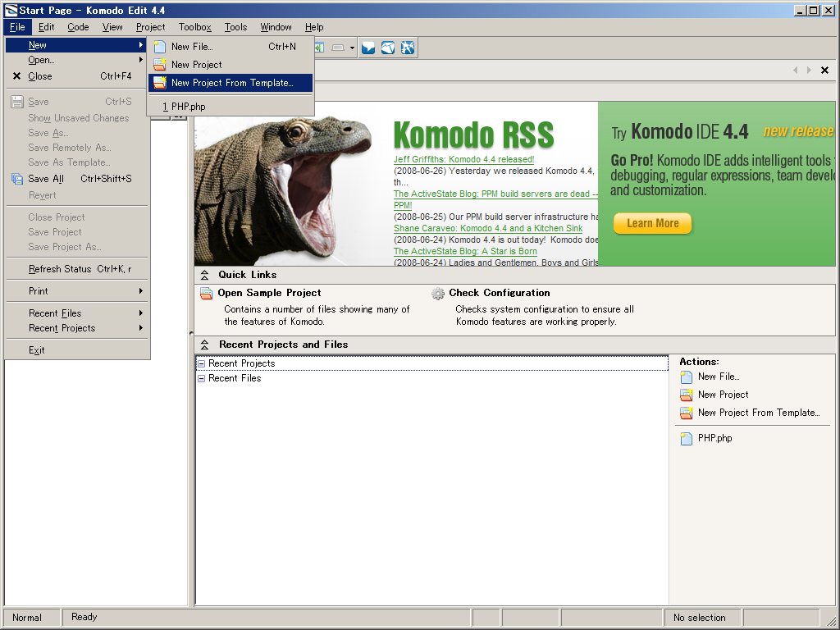Screen dimensions: 840x630
Task: Expand the Recent Files submenu in File menu
Action: coord(76,313)
